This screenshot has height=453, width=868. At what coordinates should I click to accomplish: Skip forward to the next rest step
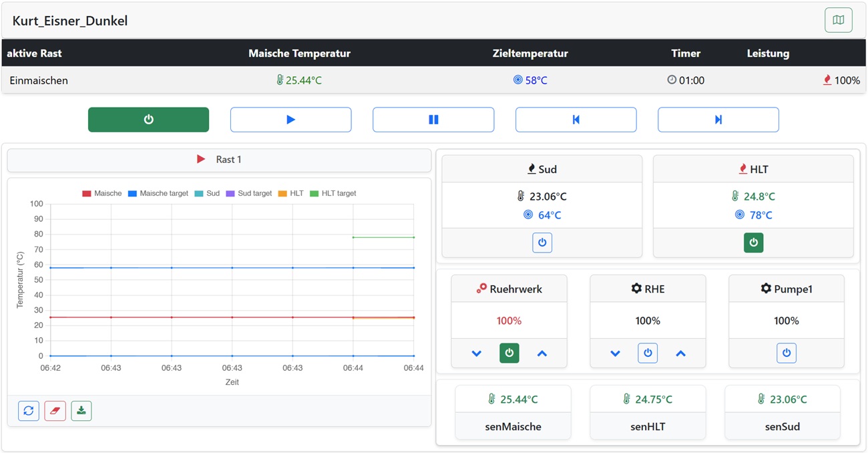(x=718, y=120)
